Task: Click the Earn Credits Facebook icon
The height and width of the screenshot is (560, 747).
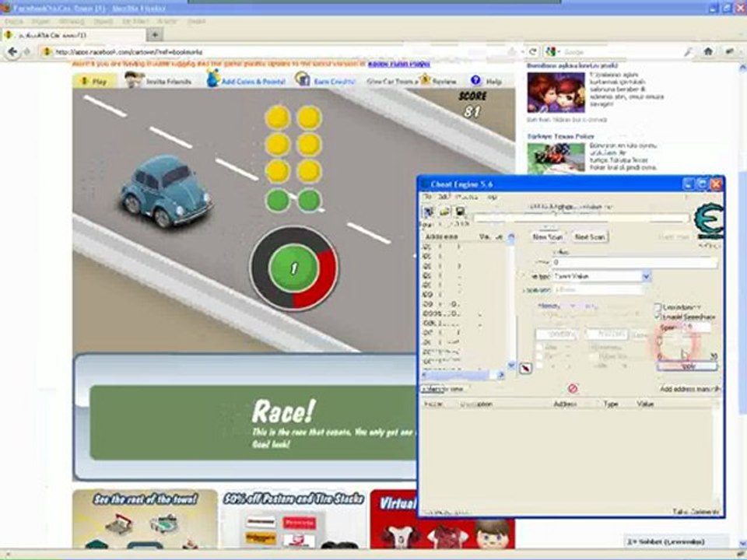Action: [x=302, y=79]
